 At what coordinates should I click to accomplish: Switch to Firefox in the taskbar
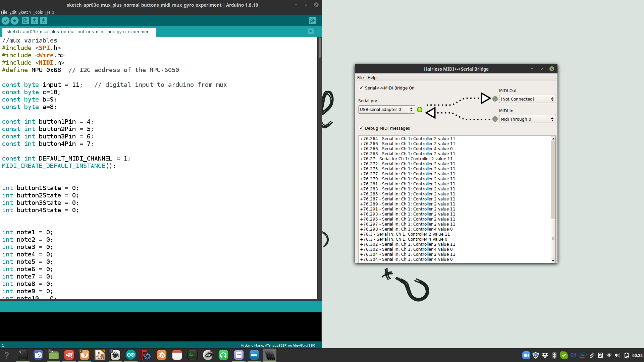tap(85, 355)
